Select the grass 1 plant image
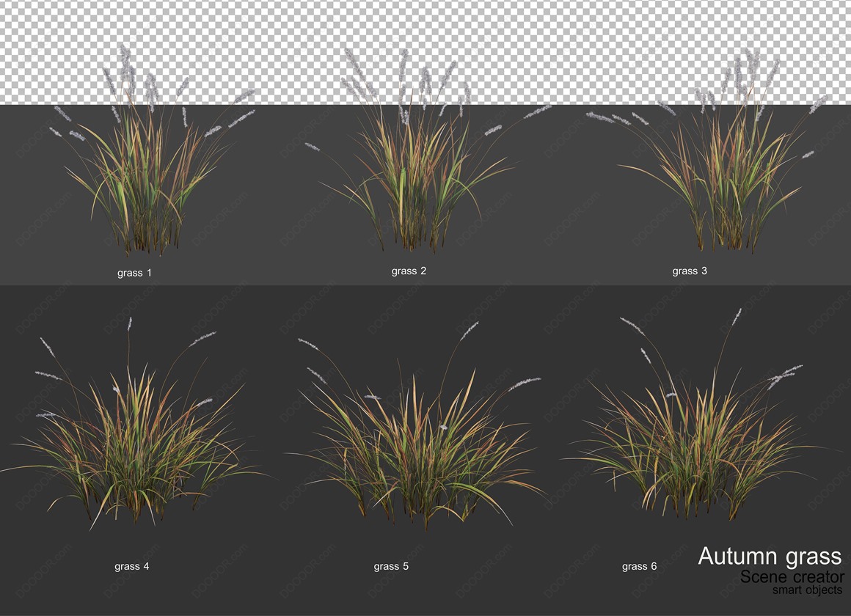Screen dimensions: 851x616 coord(152,151)
